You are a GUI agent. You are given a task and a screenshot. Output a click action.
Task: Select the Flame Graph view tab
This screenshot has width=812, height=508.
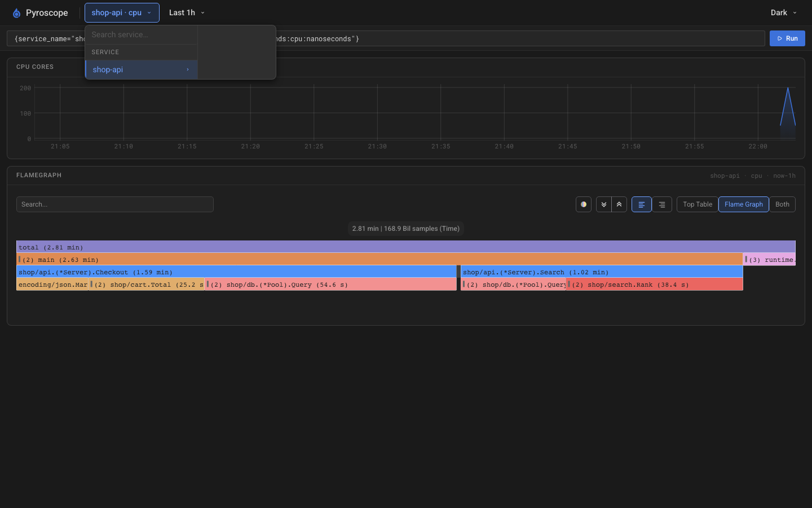[744, 204]
